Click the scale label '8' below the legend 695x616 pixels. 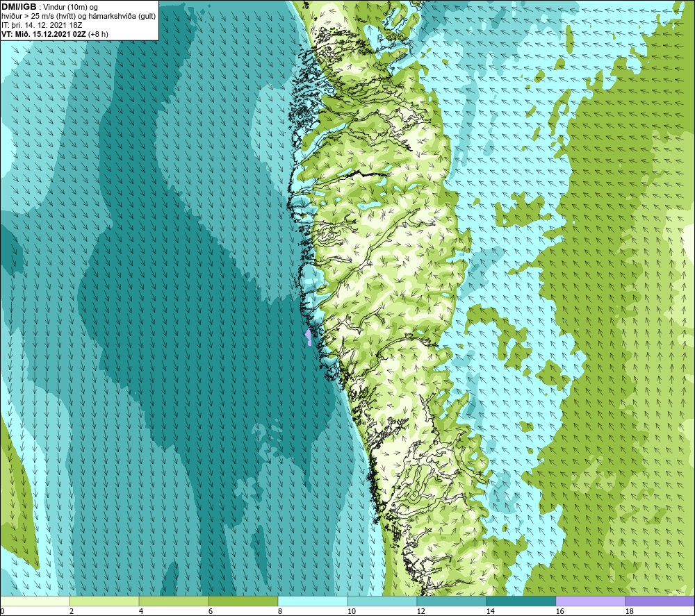(x=279, y=612)
